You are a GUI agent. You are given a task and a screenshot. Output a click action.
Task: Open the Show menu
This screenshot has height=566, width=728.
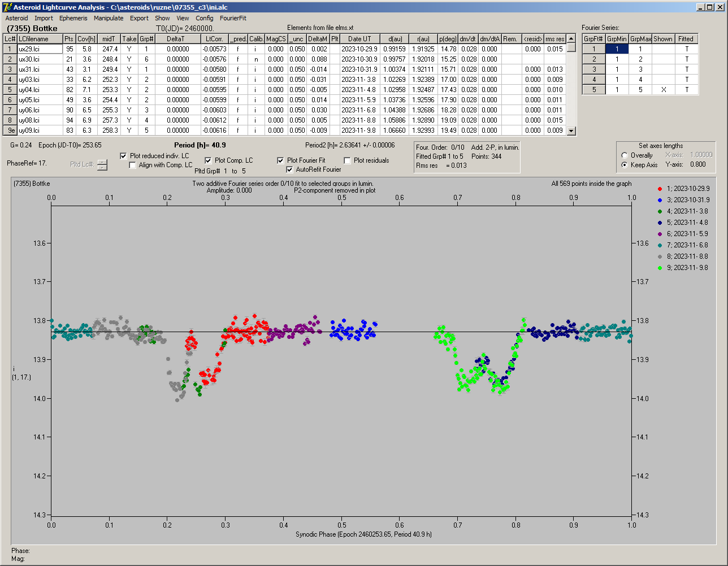(x=162, y=18)
